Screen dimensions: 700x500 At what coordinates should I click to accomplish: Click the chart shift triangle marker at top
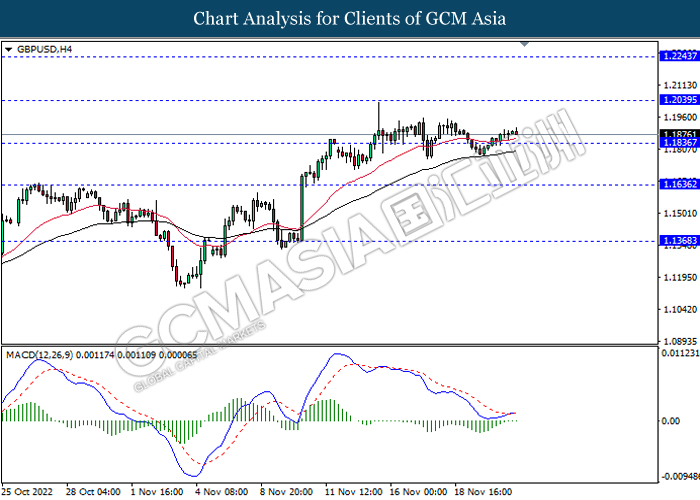pyautogui.click(x=525, y=44)
